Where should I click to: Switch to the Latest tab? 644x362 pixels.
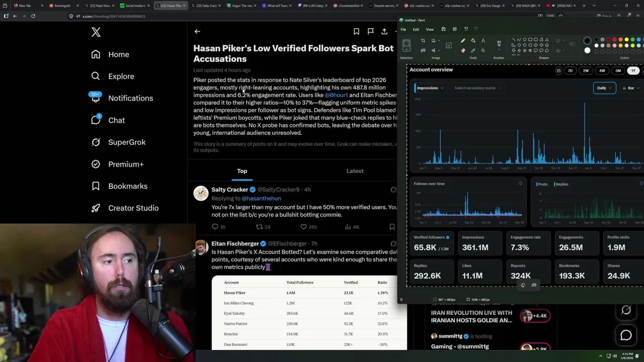point(355,171)
